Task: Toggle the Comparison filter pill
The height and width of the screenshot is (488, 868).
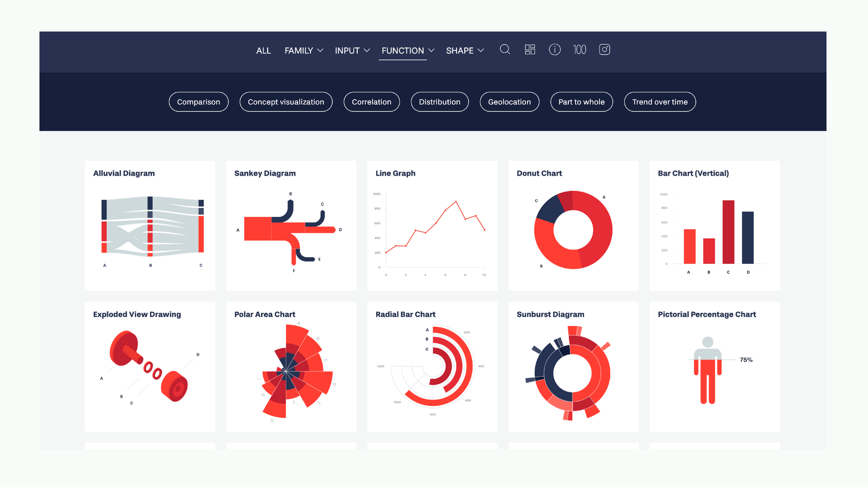Action: pos(198,102)
